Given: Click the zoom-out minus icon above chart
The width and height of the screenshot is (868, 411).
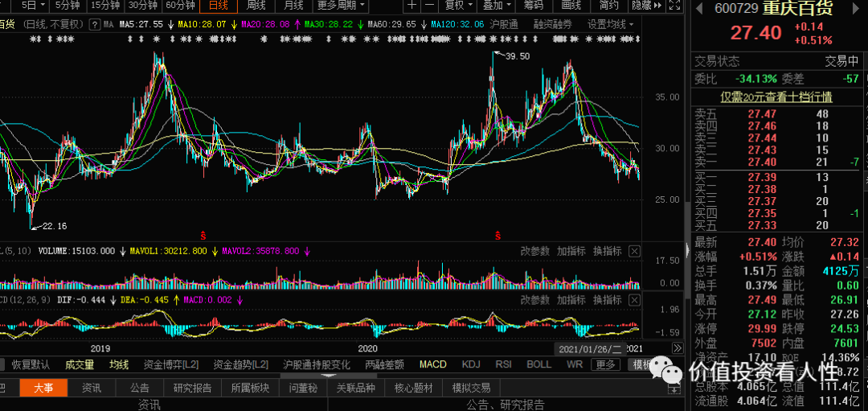Looking at the screenshot, I should click(x=429, y=6).
